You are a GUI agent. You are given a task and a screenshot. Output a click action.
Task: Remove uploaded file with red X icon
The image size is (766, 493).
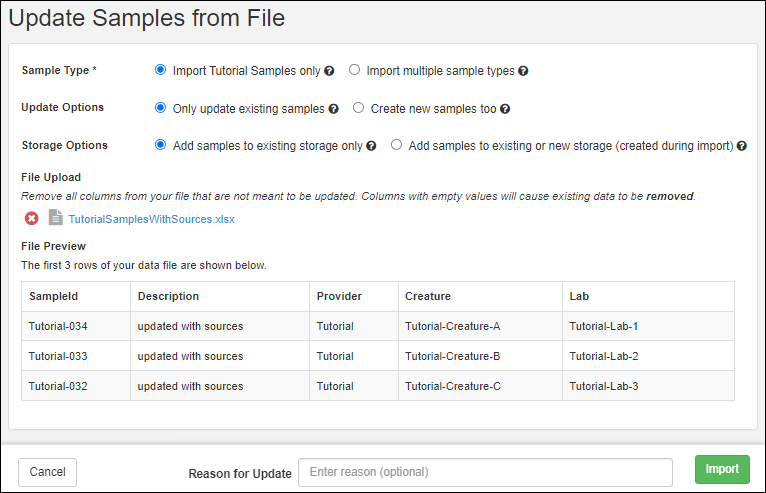point(31,218)
